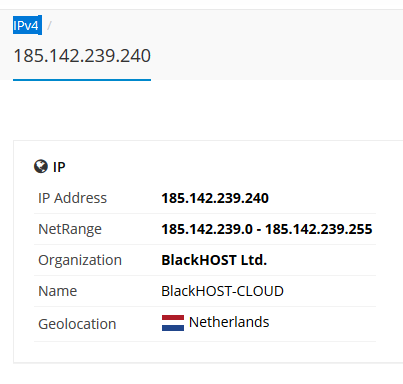The image size is (403, 384).
Task: Click the IP Address row label
Action: tap(72, 198)
